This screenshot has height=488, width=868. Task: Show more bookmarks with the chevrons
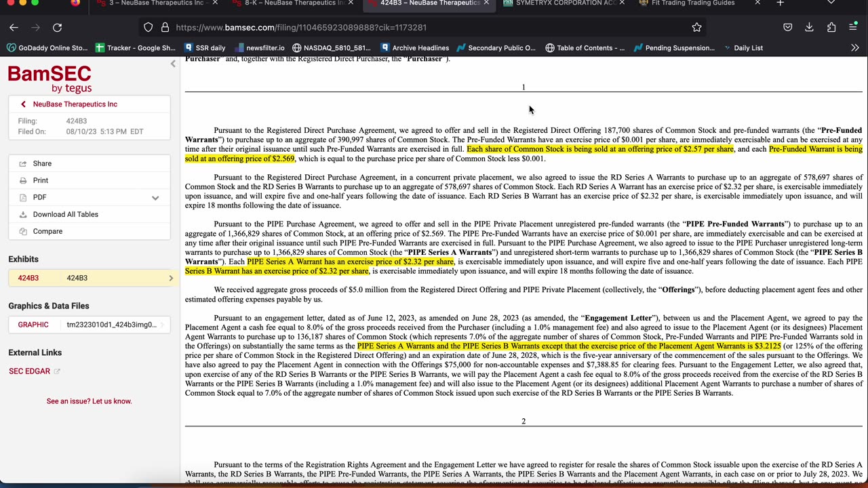click(x=854, y=47)
